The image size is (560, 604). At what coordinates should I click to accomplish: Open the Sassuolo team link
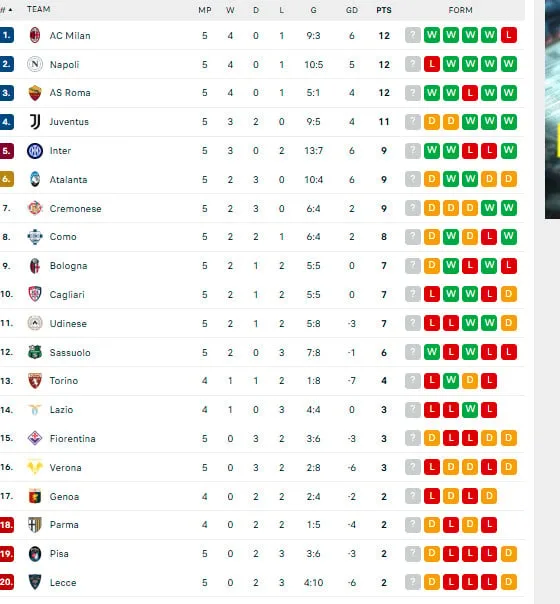(x=70, y=352)
